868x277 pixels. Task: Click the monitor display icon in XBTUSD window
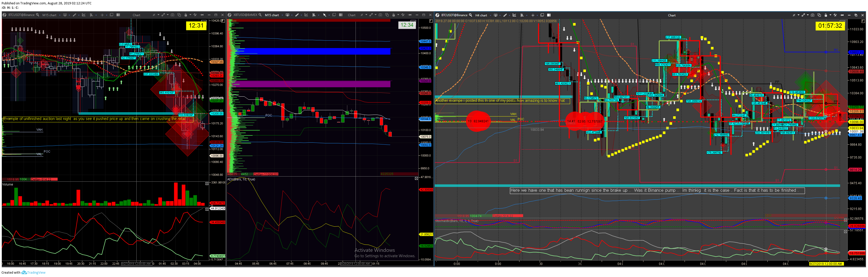coord(287,15)
